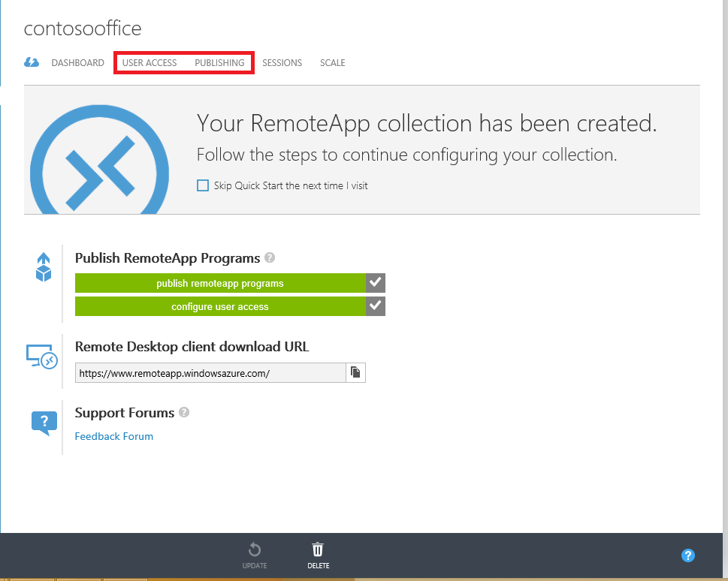Viewport: 728px width, 581px height.
Task: Click publish remoteapp programs green button
Action: pos(220,283)
